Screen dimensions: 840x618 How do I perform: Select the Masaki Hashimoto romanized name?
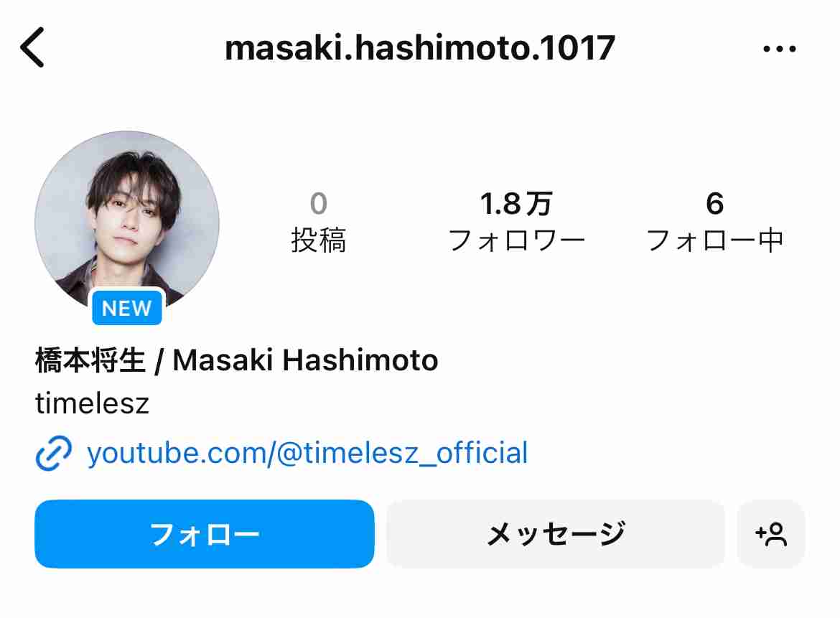coord(305,360)
